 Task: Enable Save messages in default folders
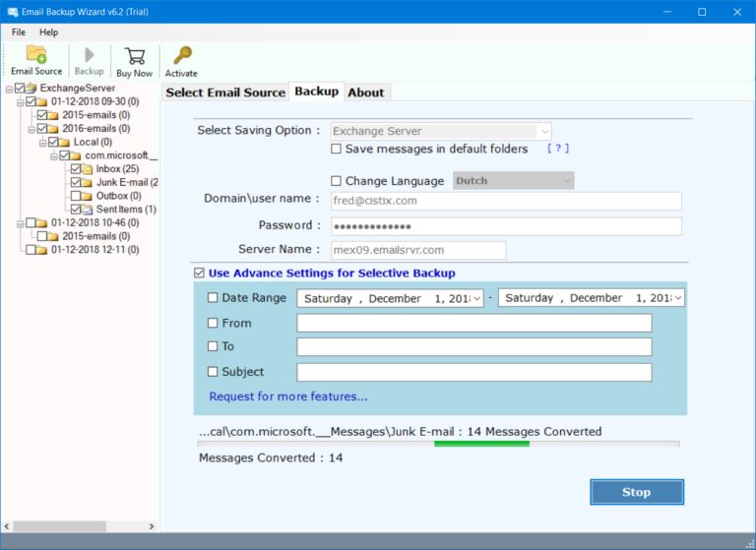336,149
